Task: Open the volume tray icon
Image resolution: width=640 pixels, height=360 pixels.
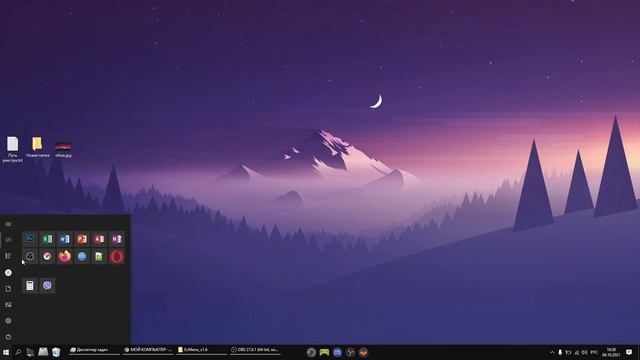Action: click(584, 352)
